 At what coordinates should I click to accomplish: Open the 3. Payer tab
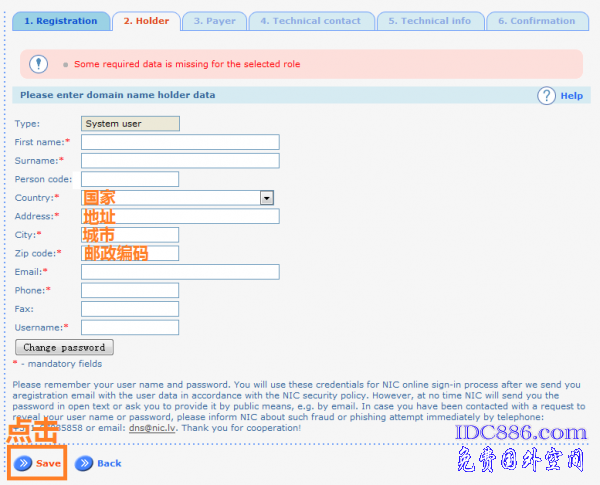214,21
